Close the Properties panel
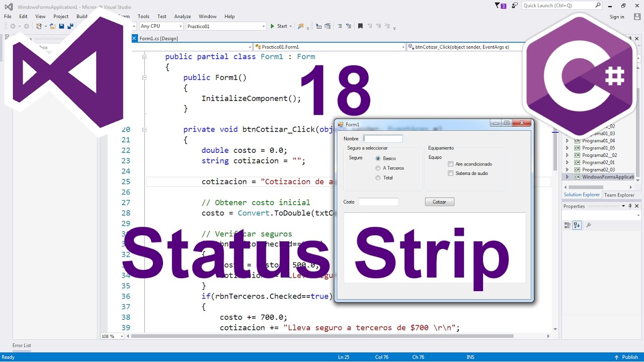644x362 pixels. click(x=636, y=206)
